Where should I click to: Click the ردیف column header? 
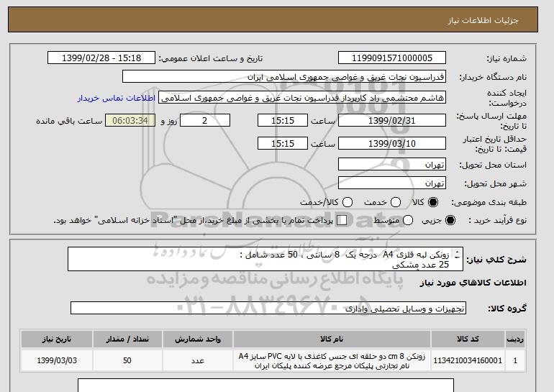coord(515,339)
